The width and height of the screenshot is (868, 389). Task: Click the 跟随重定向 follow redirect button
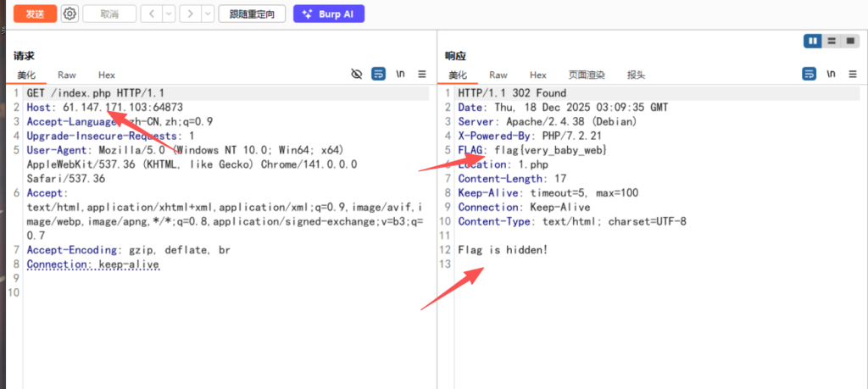pos(252,14)
